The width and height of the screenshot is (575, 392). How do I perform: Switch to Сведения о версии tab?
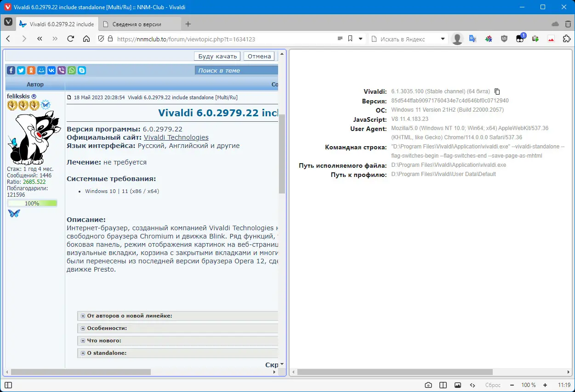click(x=139, y=24)
